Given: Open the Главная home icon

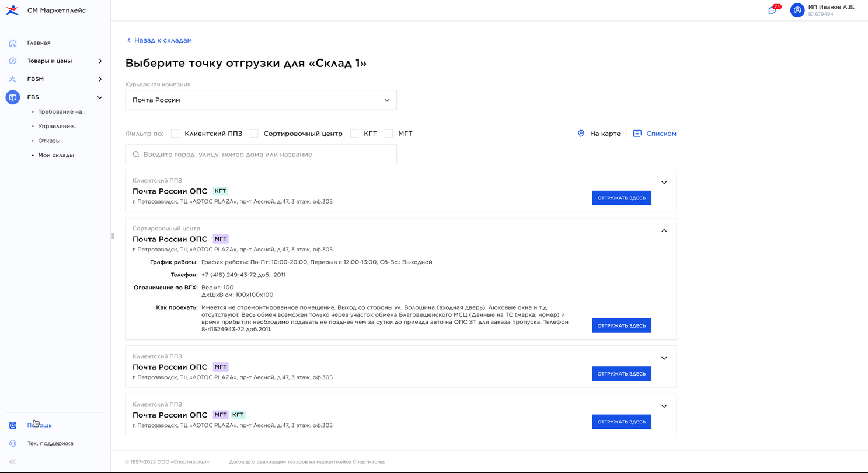Looking at the screenshot, I should click(13, 43).
